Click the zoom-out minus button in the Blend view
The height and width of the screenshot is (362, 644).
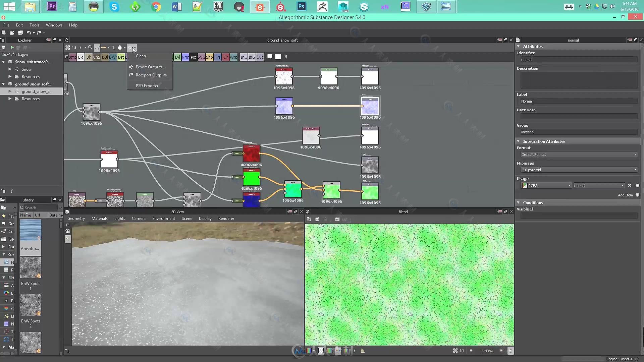click(x=471, y=351)
